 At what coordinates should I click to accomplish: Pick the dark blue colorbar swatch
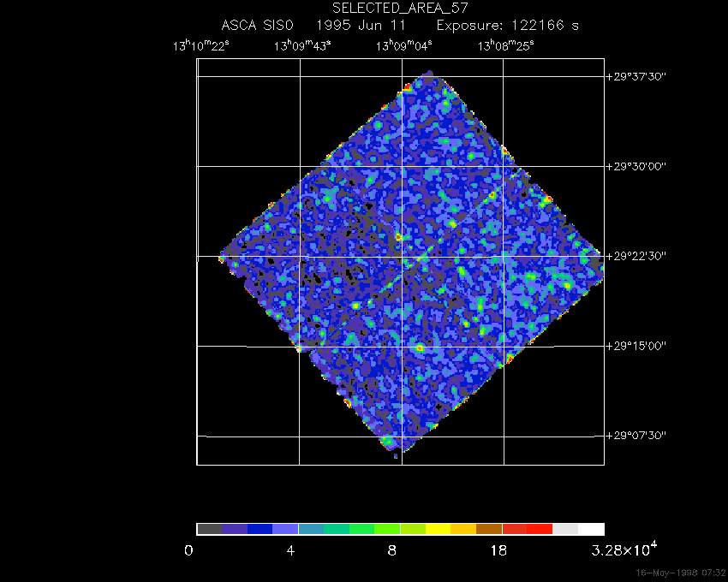point(260,529)
